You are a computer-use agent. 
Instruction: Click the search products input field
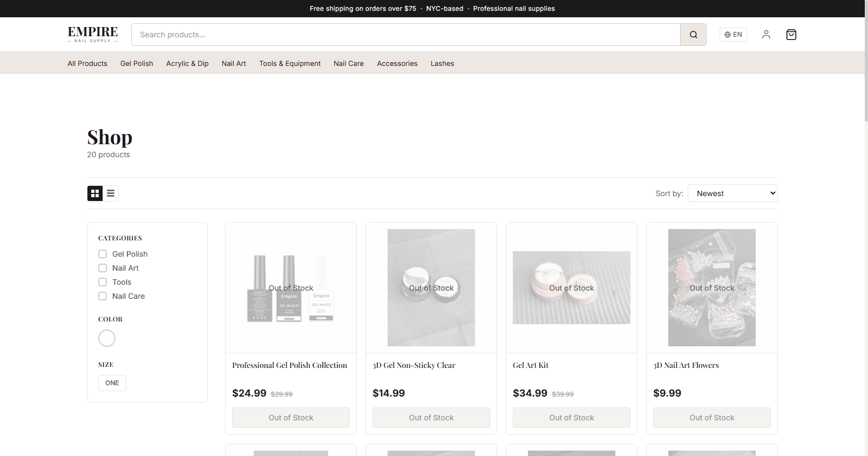click(x=406, y=35)
